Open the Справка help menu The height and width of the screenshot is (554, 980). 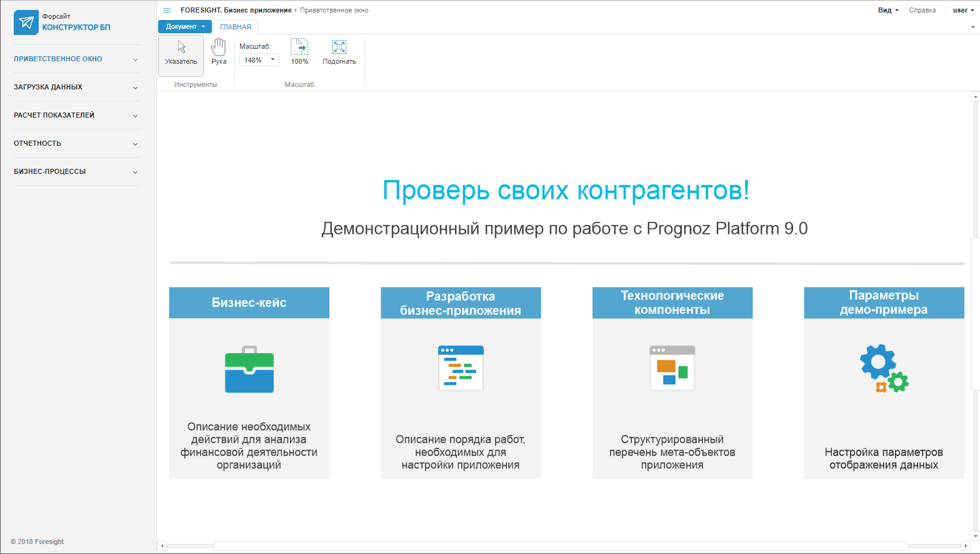[x=922, y=10]
